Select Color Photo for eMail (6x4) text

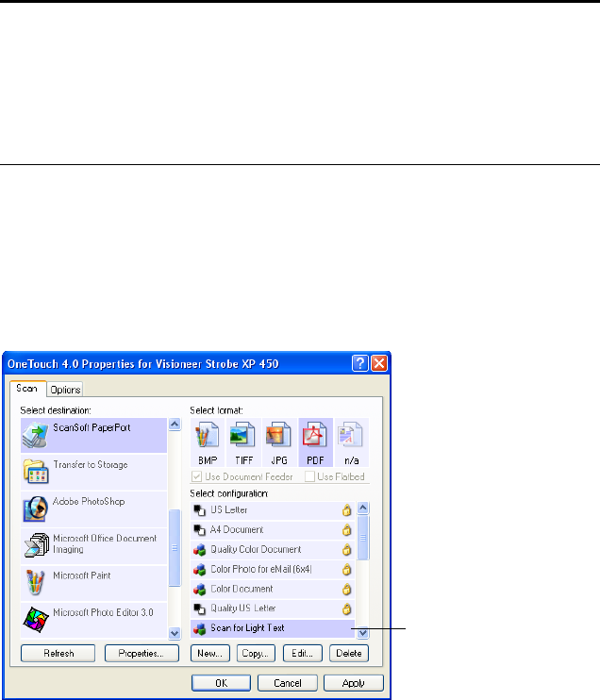(260, 569)
